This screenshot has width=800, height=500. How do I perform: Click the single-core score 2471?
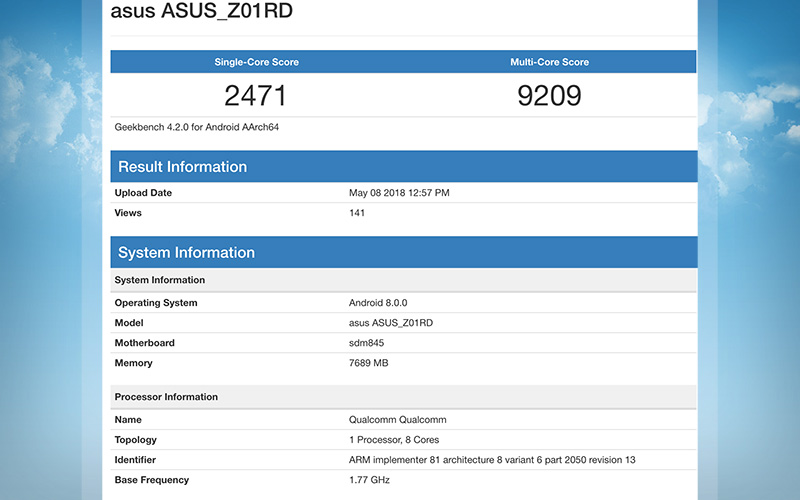click(256, 95)
